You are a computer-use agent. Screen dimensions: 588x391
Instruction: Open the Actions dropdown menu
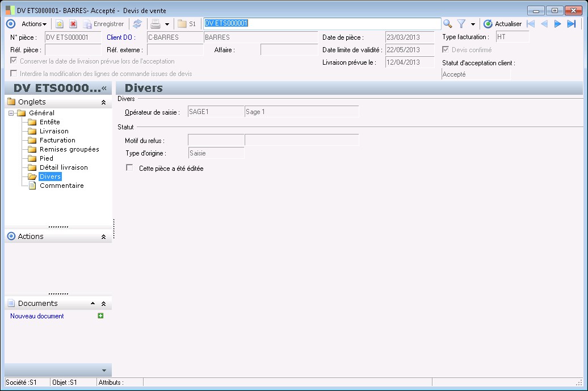pyautogui.click(x=34, y=24)
